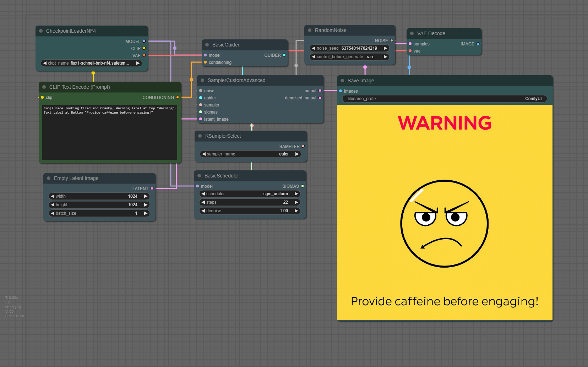
Task: Click the filename_prefix input field
Action: [444, 99]
